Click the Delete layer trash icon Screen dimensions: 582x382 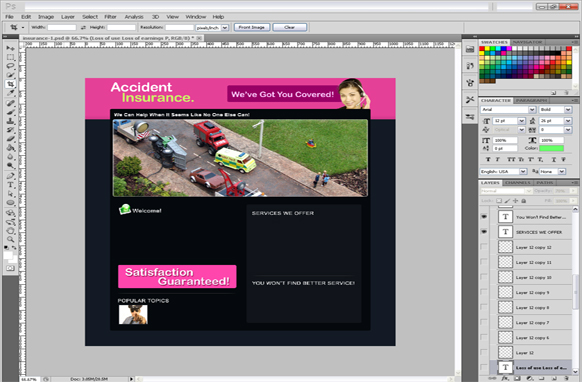[x=566, y=378]
